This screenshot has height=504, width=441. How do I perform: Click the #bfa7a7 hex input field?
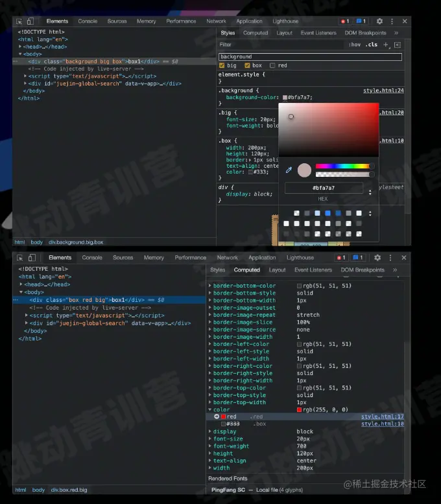pyautogui.click(x=324, y=188)
